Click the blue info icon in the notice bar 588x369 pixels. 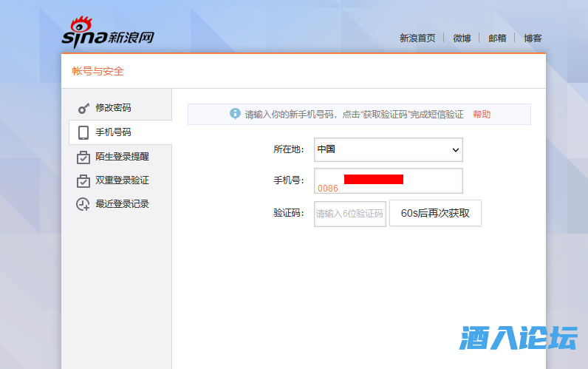[x=235, y=114]
